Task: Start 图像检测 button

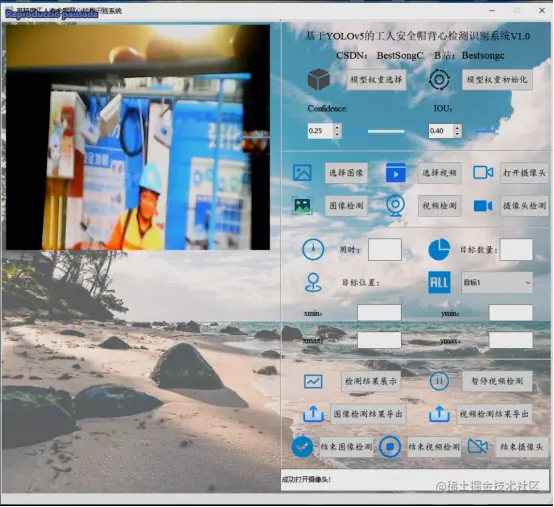Action: 346,206
